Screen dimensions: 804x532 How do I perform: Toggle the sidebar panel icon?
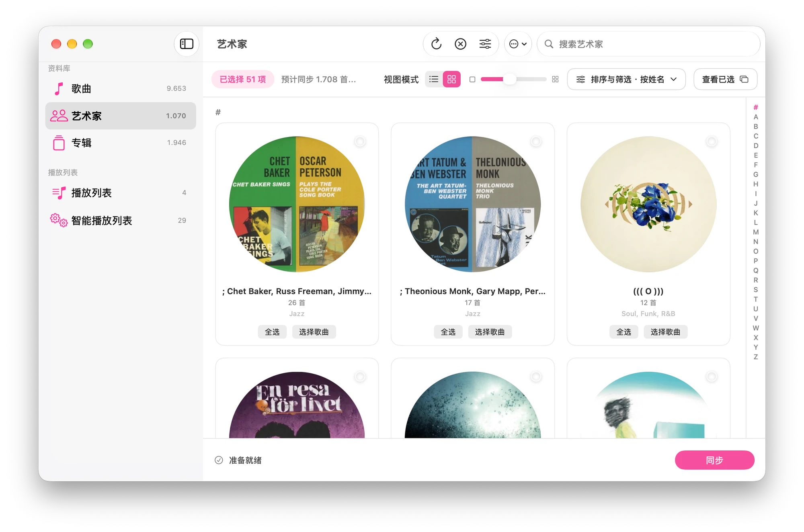tap(187, 44)
